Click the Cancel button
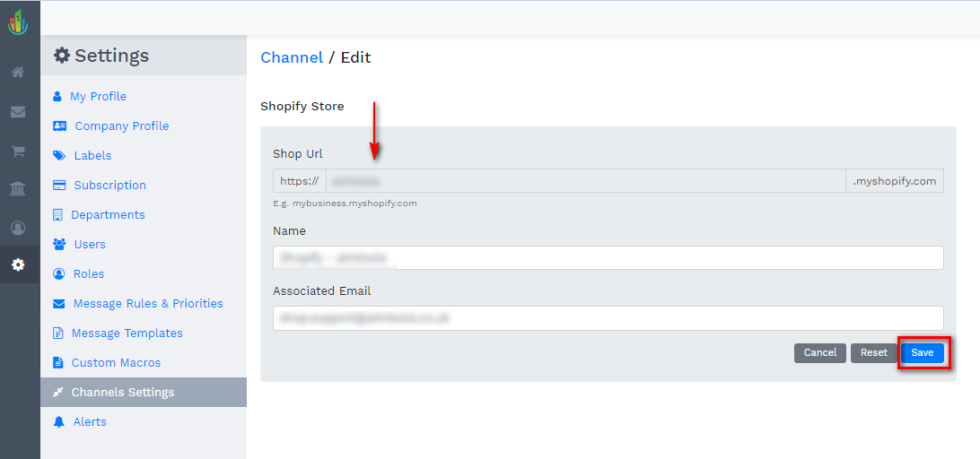The width and height of the screenshot is (980, 459). [819, 352]
